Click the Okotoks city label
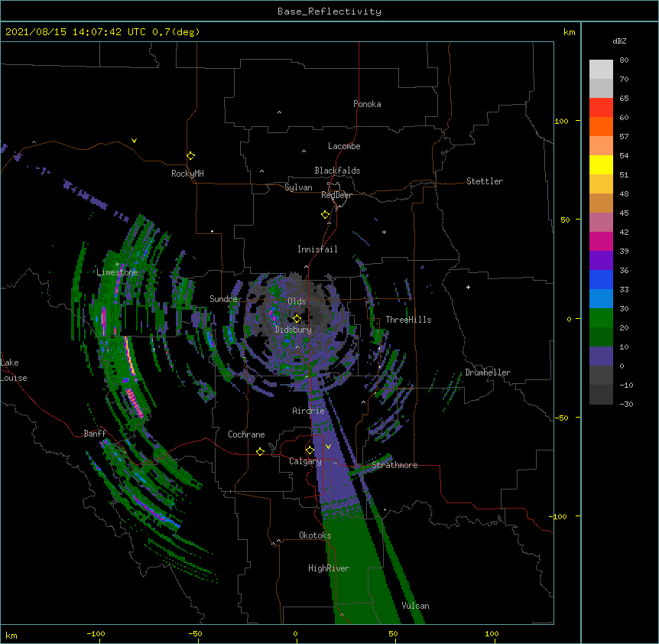Viewport: 659px width, 644px height. coord(315,535)
